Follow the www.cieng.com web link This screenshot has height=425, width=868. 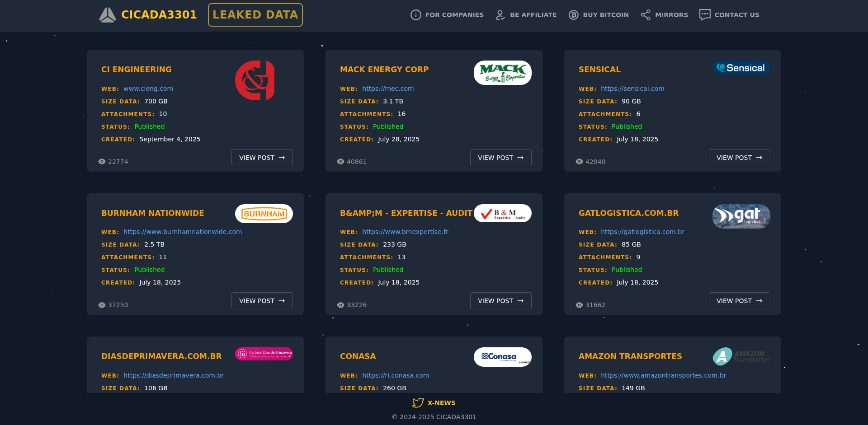click(148, 89)
